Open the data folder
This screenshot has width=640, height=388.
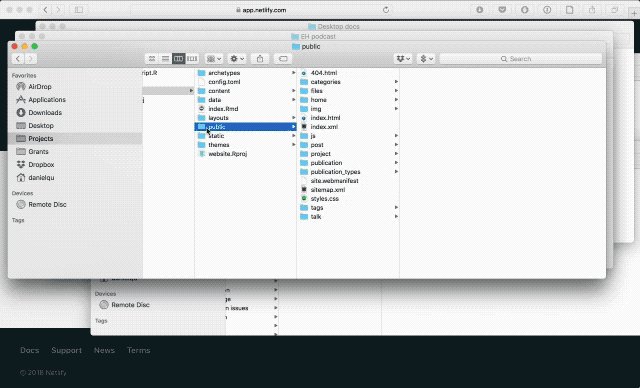(245, 100)
